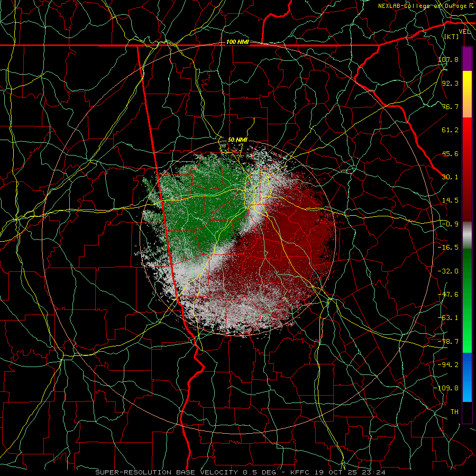Select the -47.6 scale value

(x=448, y=295)
